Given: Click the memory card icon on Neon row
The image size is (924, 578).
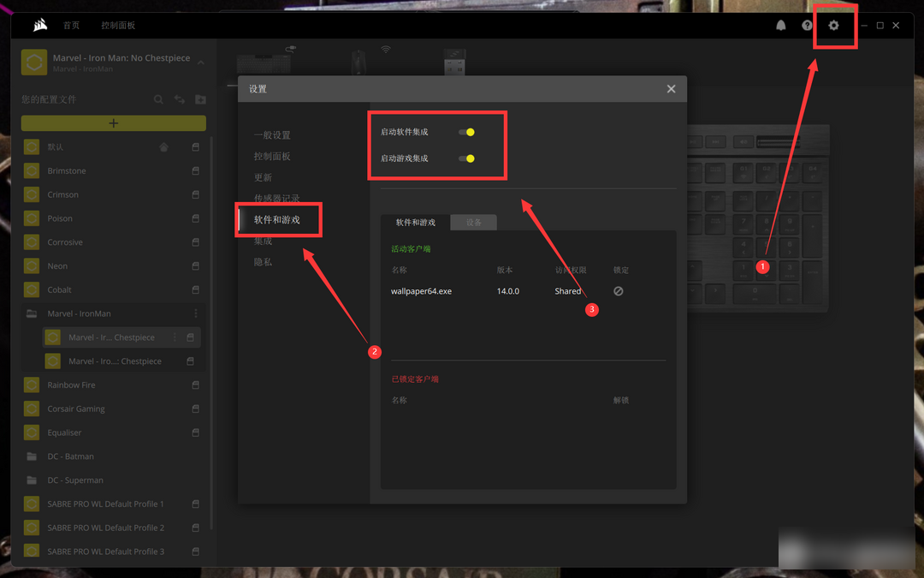Looking at the screenshot, I should [196, 266].
